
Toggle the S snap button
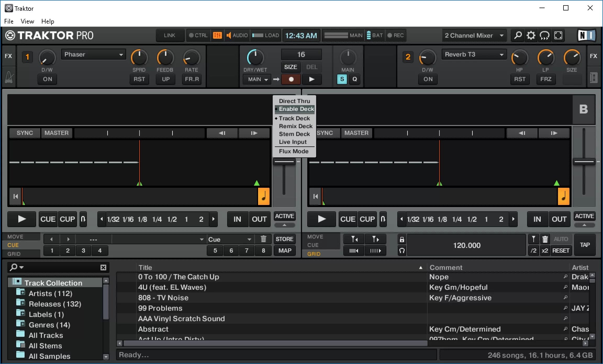pos(342,79)
